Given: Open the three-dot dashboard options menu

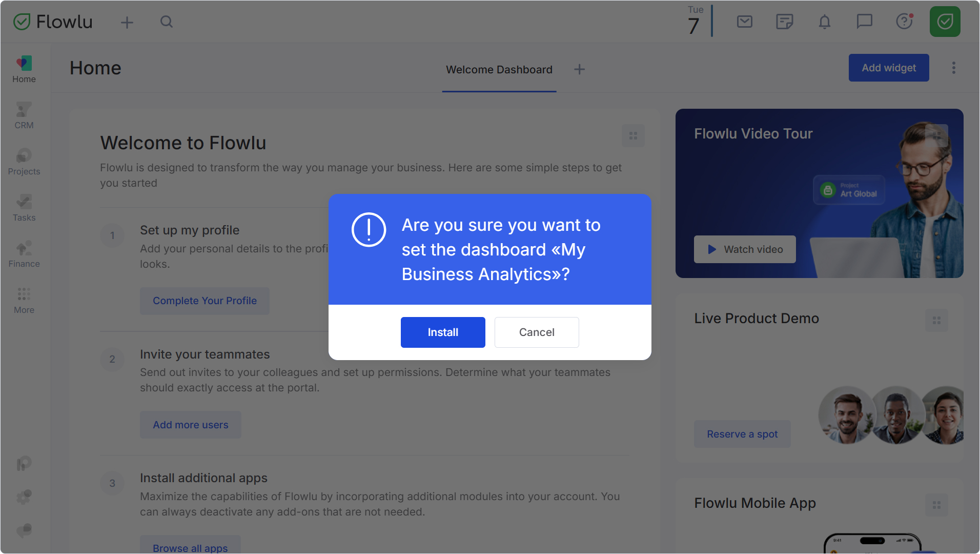Looking at the screenshot, I should tap(954, 68).
